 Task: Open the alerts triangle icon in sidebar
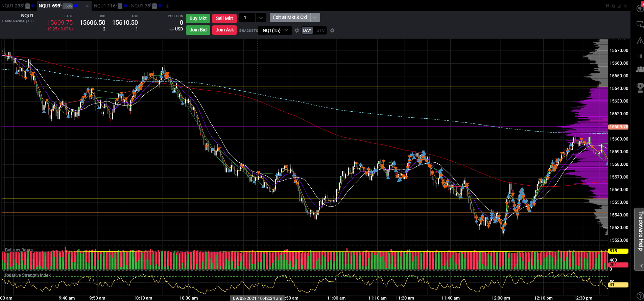(x=640, y=41)
